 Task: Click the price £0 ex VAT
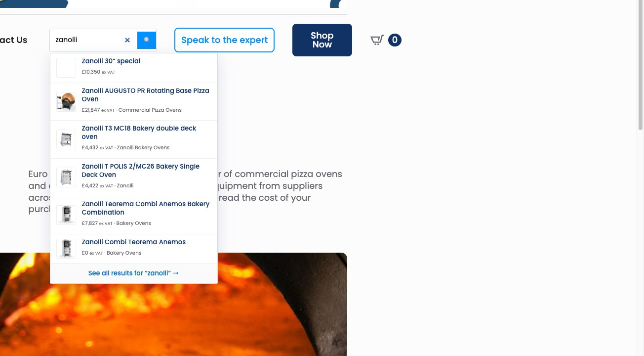(x=92, y=253)
